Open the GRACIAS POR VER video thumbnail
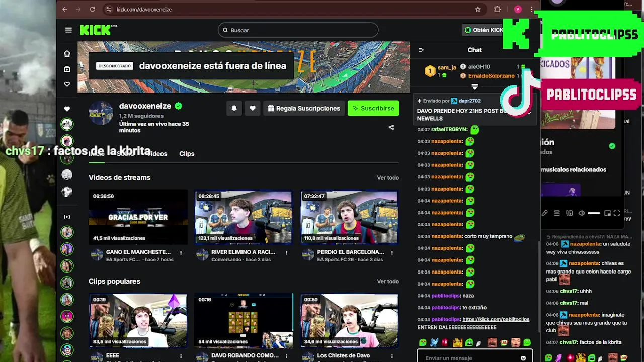The image size is (644, 362). pos(138,217)
